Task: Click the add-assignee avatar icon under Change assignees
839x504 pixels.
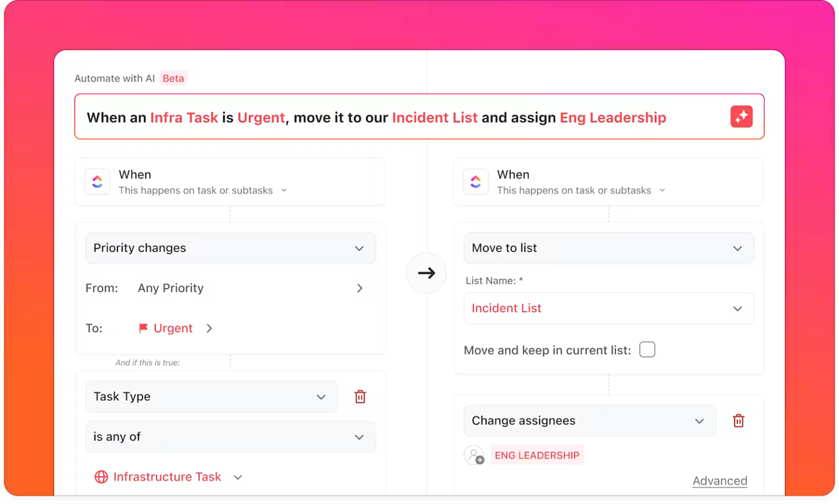Action: point(474,455)
